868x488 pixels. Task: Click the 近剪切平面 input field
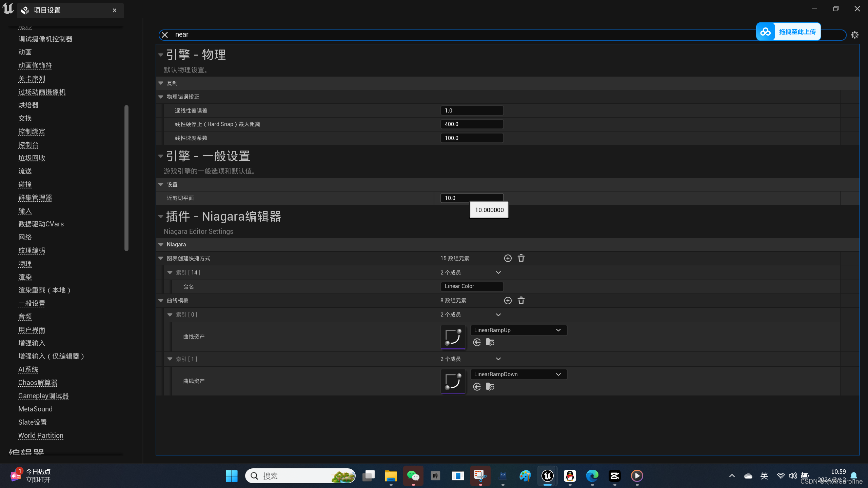[472, 198]
